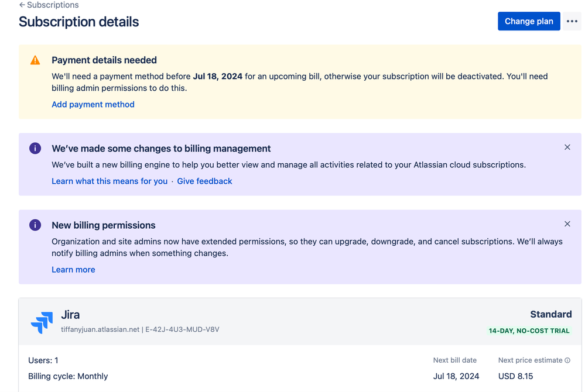Viewport: 585px width, 392px height.
Task: Close the New billing permissions banner
Action: point(567,224)
